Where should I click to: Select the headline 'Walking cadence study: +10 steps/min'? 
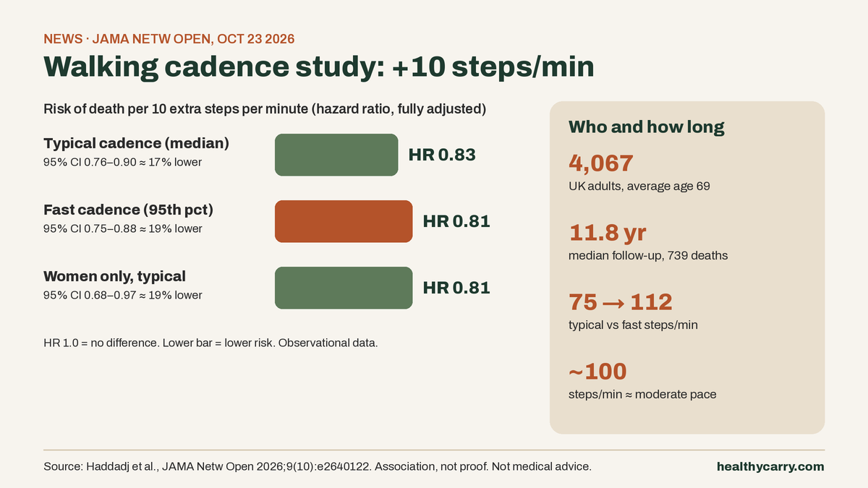click(x=319, y=67)
